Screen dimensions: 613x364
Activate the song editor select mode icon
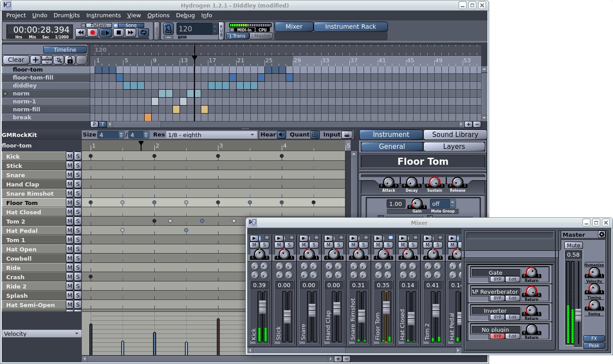[58, 60]
